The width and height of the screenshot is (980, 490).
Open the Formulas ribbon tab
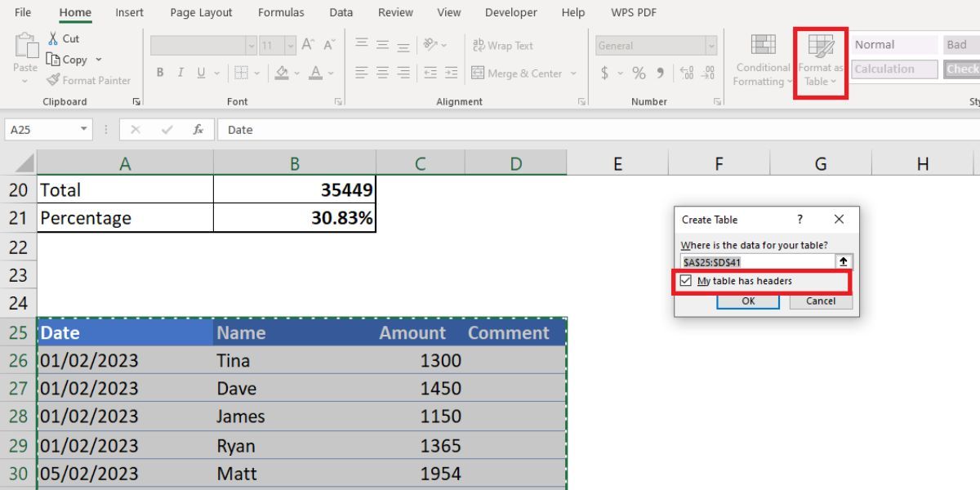(281, 12)
